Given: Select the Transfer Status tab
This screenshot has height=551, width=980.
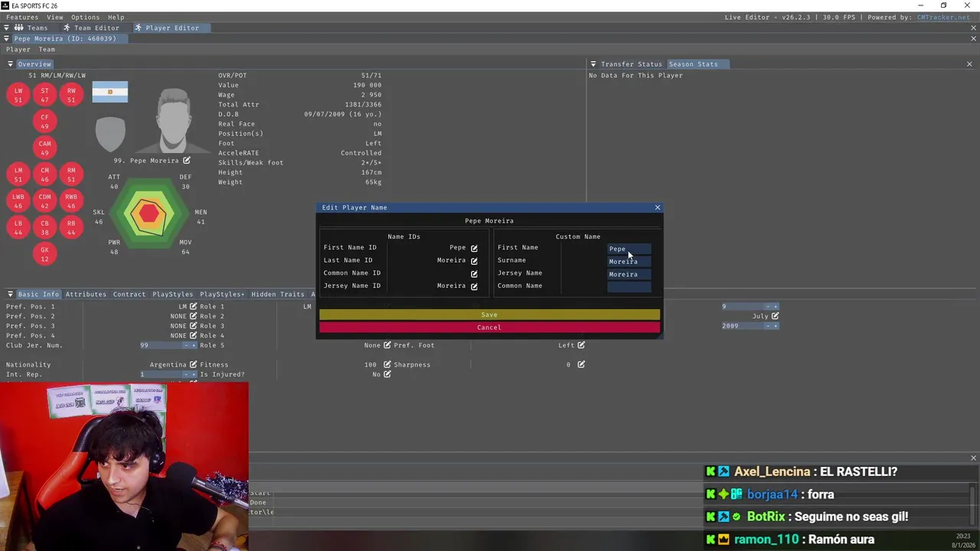Looking at the screenshot, I should click(631, 64).
